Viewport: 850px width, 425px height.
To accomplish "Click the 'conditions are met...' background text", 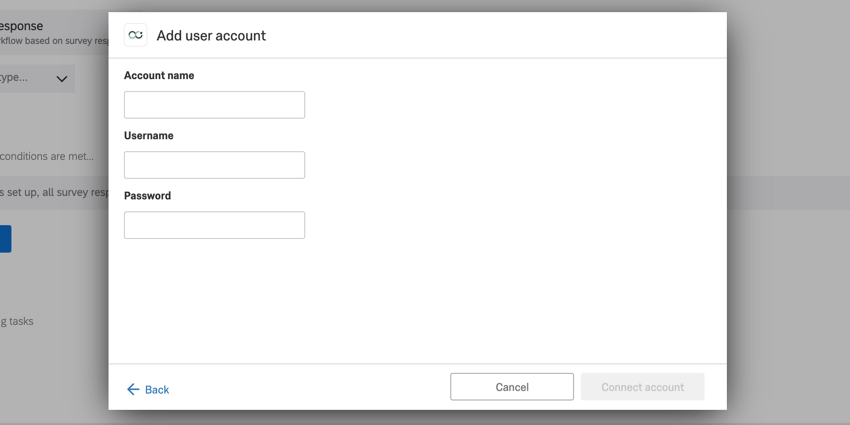I will tap(47, 156).
